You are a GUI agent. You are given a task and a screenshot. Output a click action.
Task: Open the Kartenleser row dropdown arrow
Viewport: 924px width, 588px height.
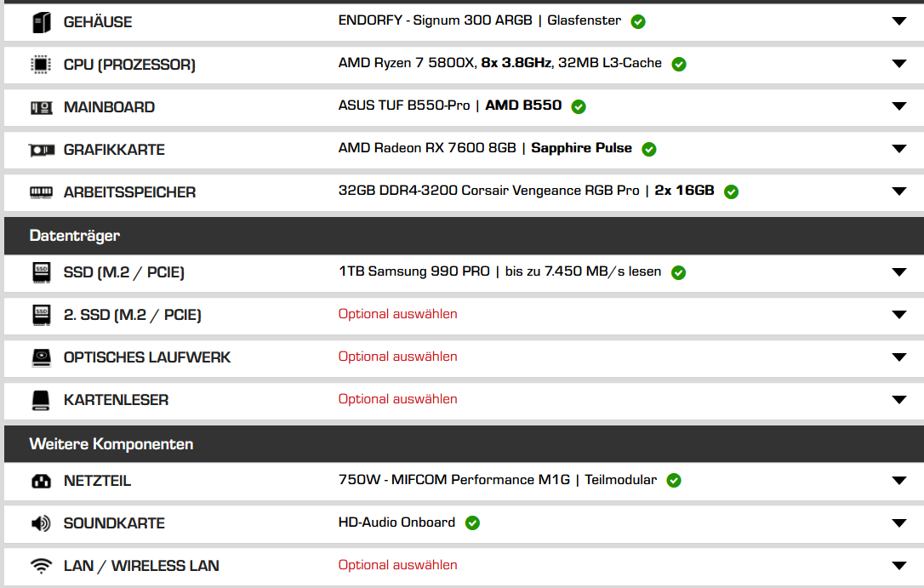click(x=899, y=399)
